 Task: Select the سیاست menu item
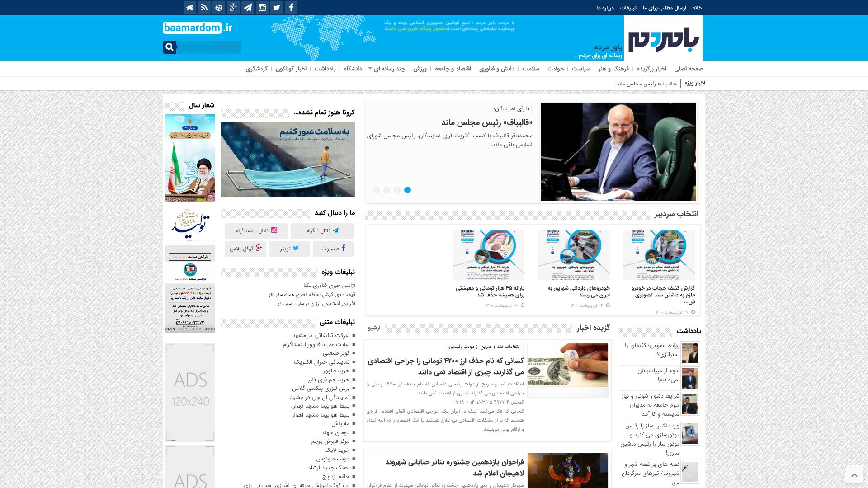(581, 69)
